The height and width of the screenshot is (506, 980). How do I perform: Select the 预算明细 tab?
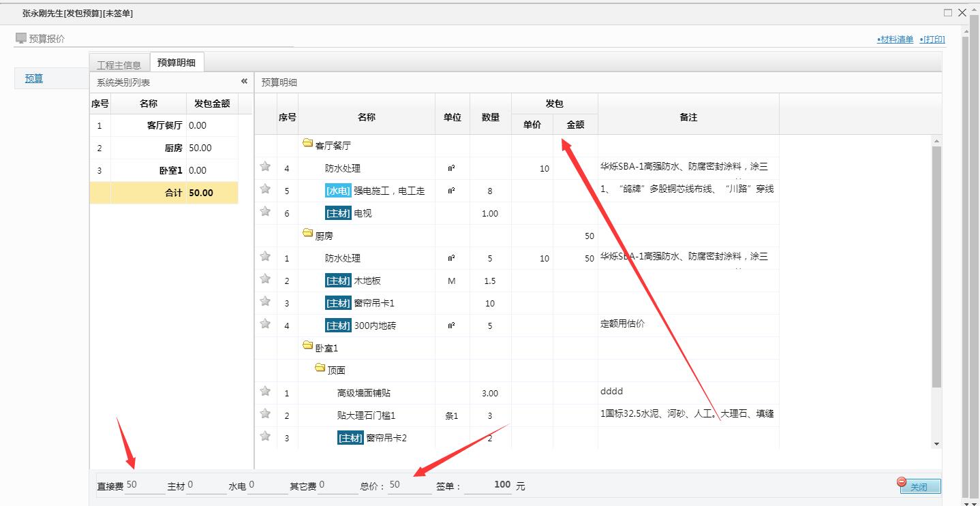point(177,61)
